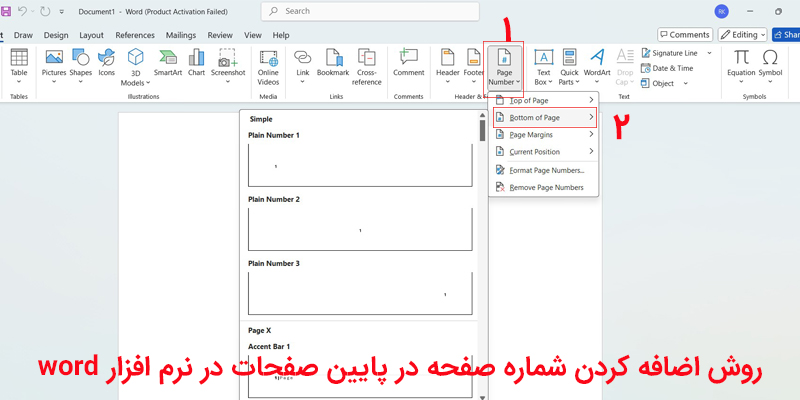Click the gallery scroll down arrow
The image size is (800, 400).
(x=482, y=396)
